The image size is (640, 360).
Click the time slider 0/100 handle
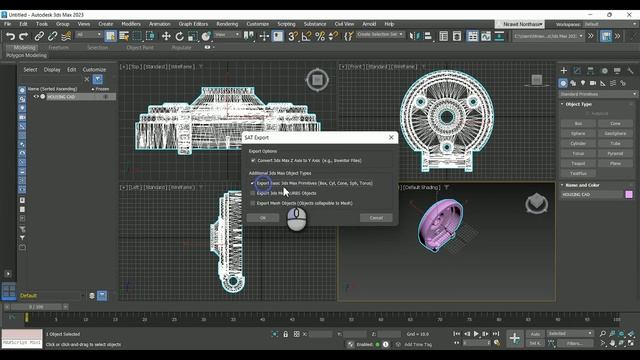(37, 307)
